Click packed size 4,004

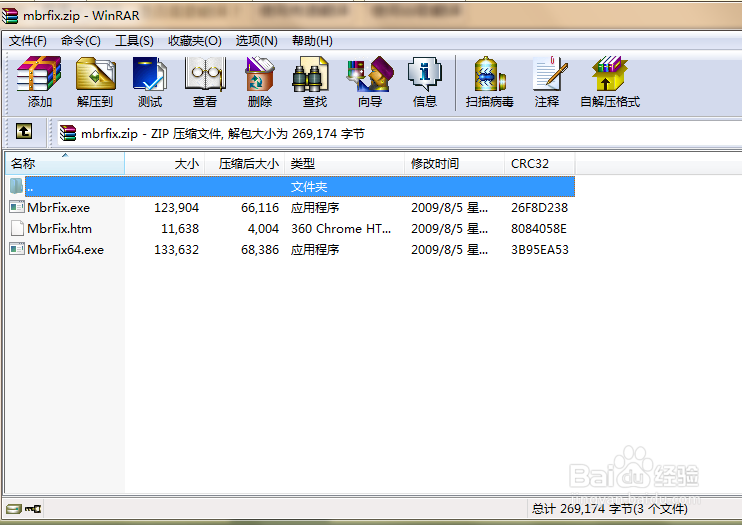click(x=264, y=229)
